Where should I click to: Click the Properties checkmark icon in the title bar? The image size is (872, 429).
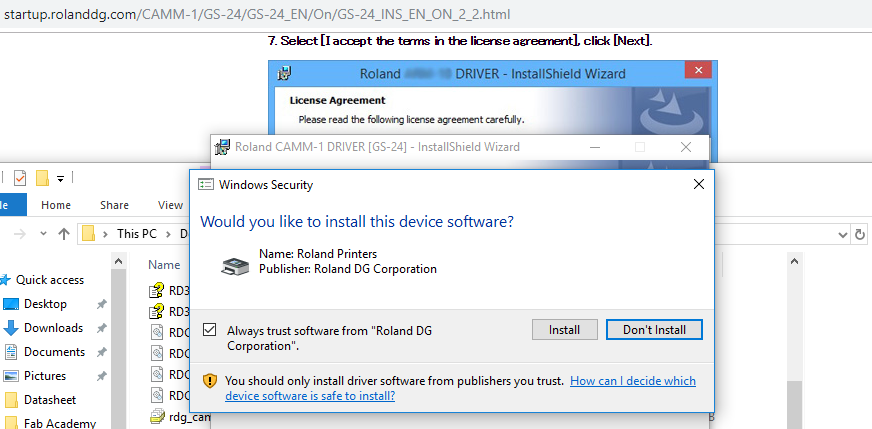click(20, 178)
